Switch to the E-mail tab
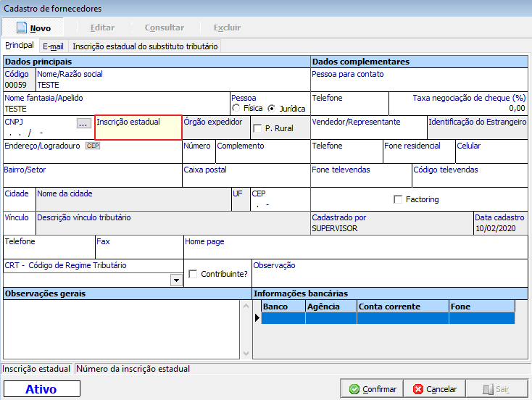The width and height of the screenshot is (532, 400). coord(53,46)
